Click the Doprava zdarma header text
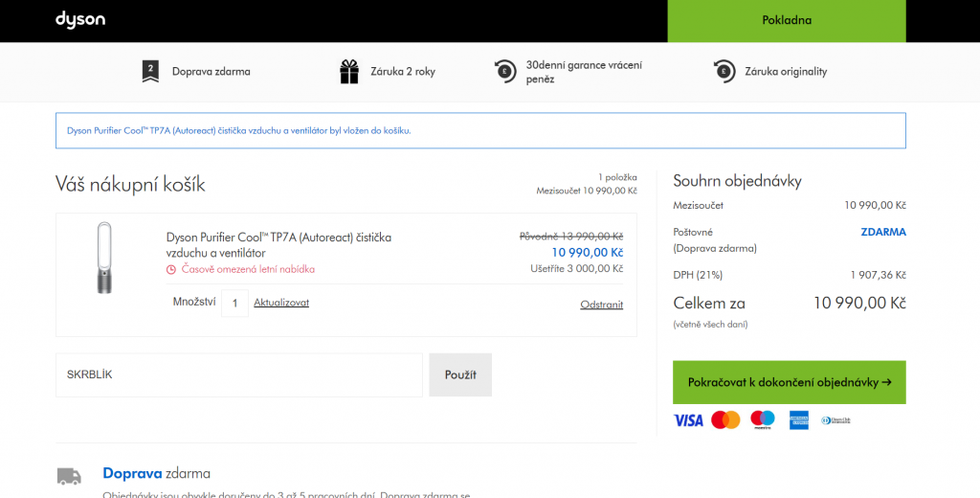The width and height of the screenshot is (980, 498). (x=212, y=71)
